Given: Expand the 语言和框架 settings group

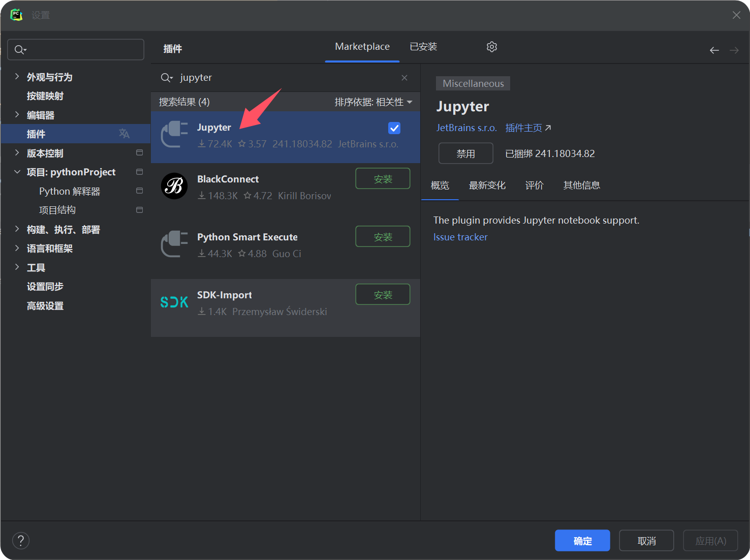Looking at the screenshot, I should 17,248.
